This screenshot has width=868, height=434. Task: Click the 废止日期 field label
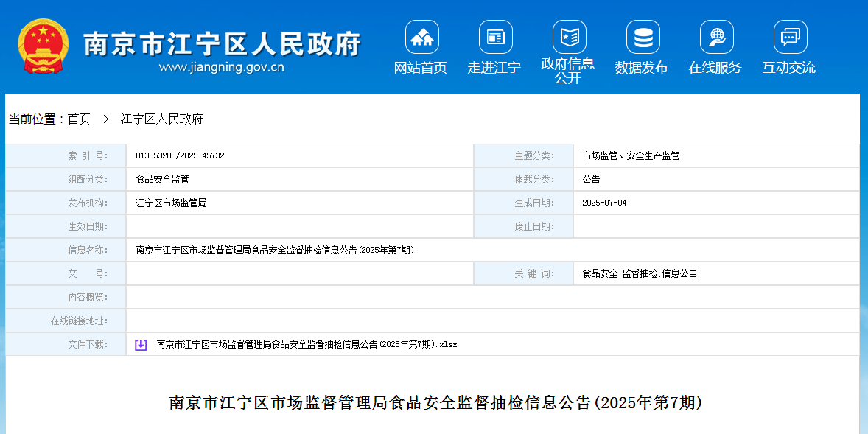pyautogui.click(x=534, y=226)
